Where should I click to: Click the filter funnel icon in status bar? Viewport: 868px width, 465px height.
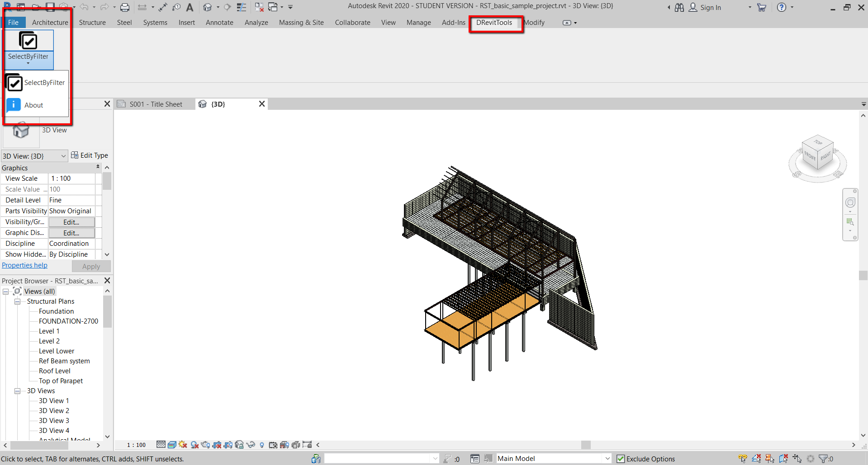pyautogui.click(x=823, y=459)
